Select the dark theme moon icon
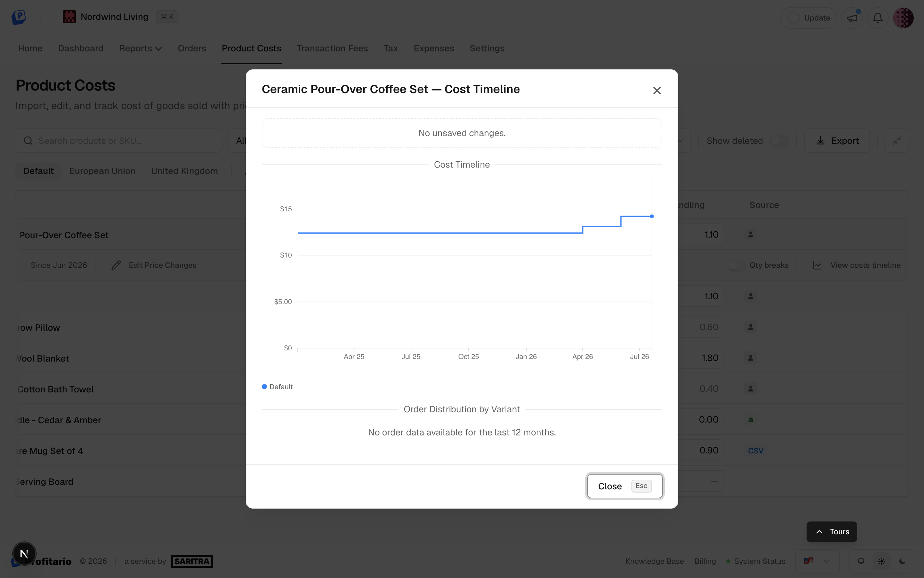 (902, 561)
